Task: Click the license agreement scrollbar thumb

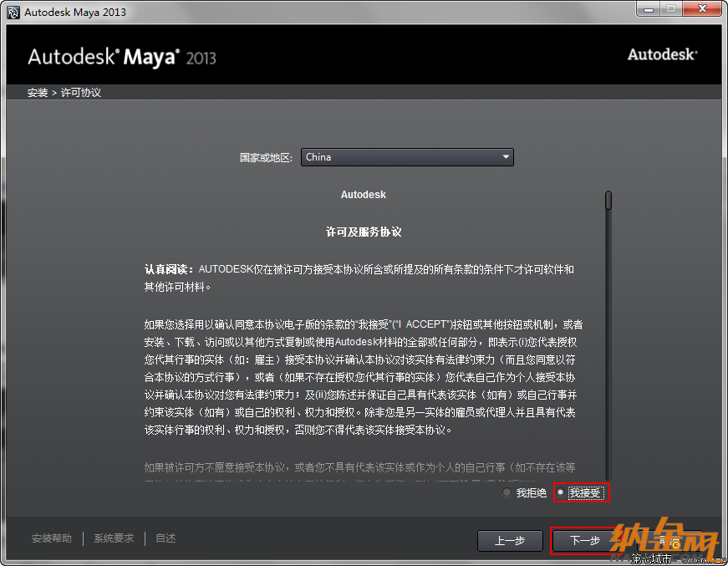Action: pos(608,201)
